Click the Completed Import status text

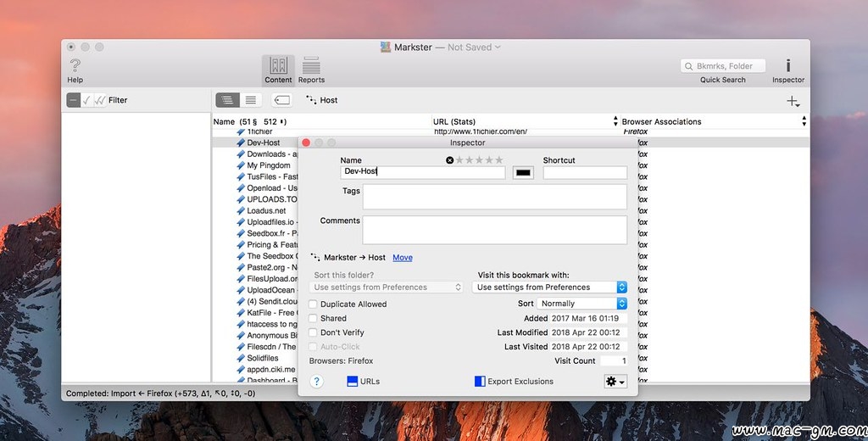click(x=160, y=394)
